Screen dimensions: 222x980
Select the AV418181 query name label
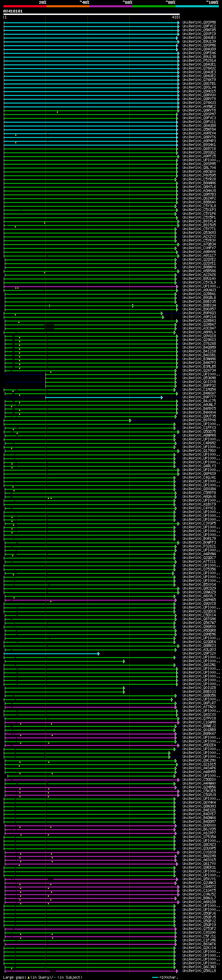pyautogui.click(x=13, y=11)
